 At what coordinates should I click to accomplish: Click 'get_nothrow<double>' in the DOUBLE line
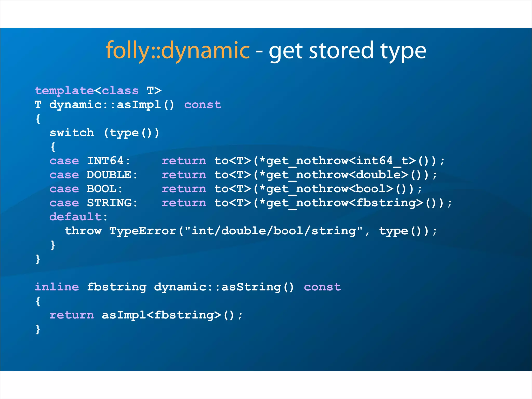pyautogui.click(x=337, y=175)
